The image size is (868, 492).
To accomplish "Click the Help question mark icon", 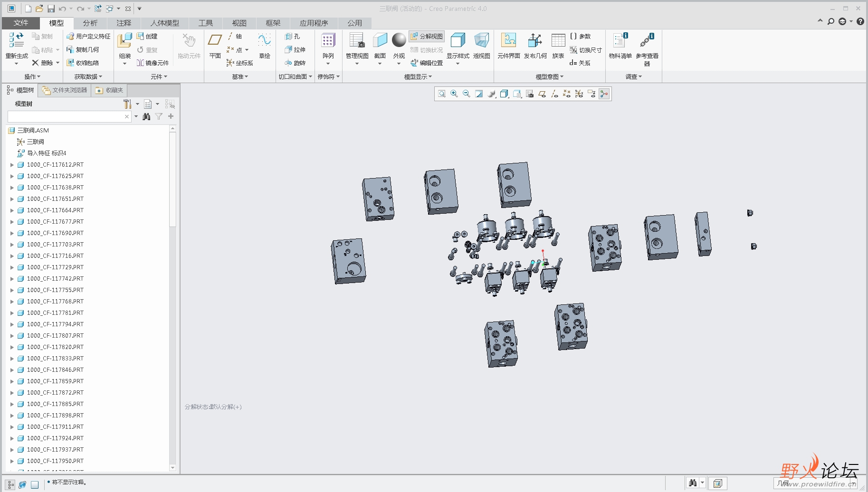I will pos(860,21).
